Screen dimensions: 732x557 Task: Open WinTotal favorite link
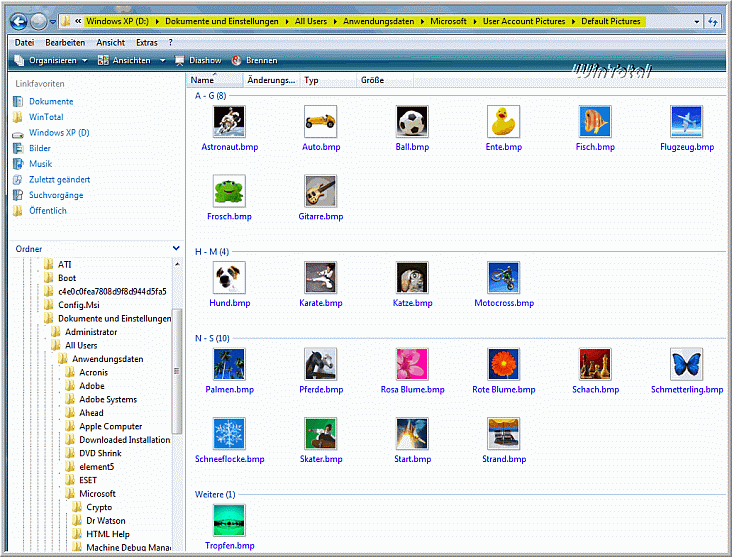pos(46,117)
